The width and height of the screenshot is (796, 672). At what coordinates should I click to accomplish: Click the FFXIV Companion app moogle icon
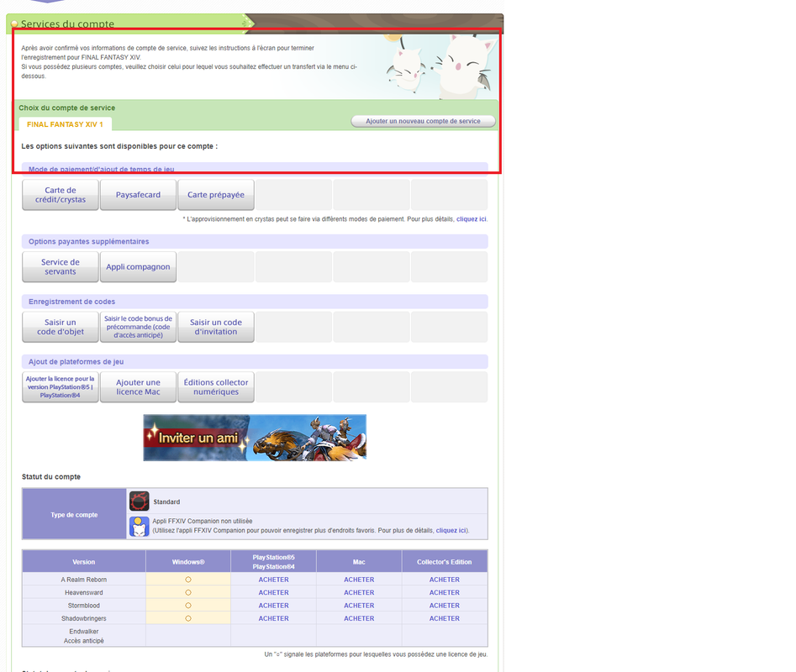click(x=139, y=527)
